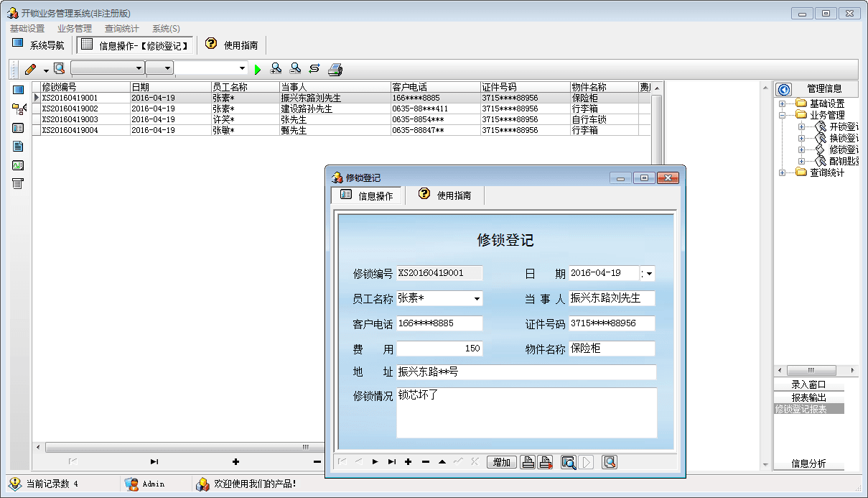Click the printer icon in main toolbar
The width and height of the screenshot is (868, 498).
point(335,69)
